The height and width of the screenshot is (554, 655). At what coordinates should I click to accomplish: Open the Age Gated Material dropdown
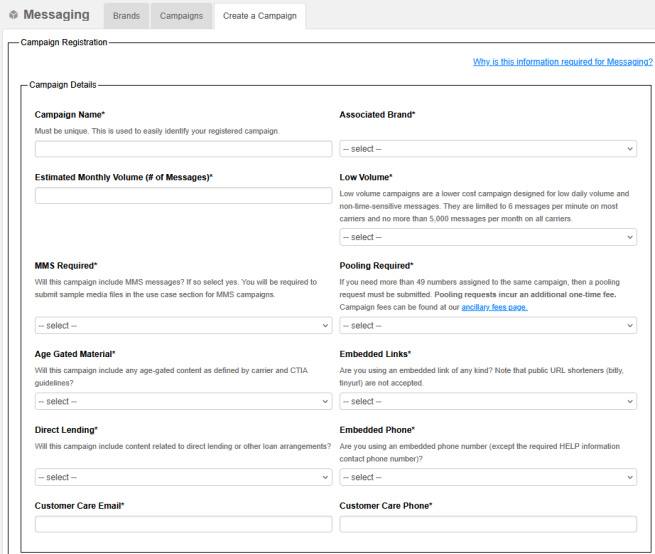183,401
